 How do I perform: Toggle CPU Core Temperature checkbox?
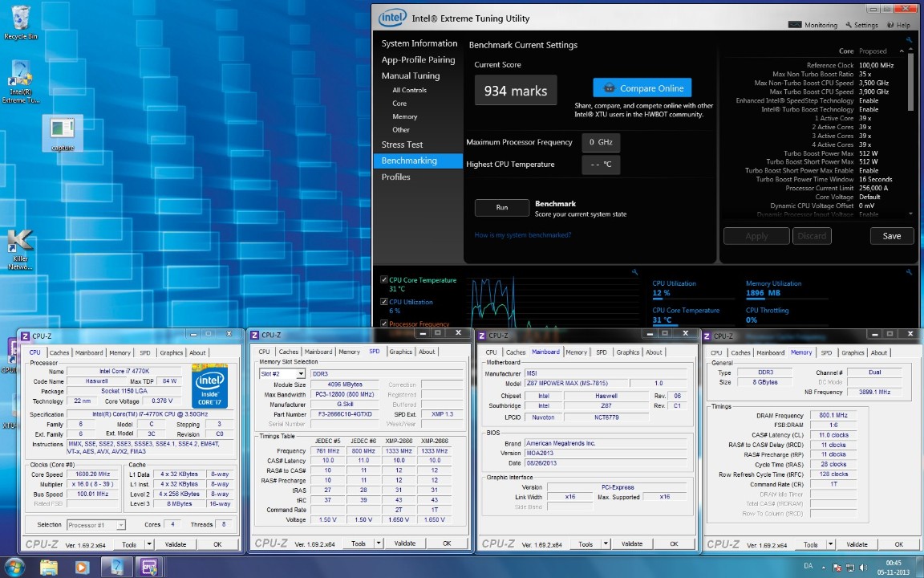click(x=384, y=280)
